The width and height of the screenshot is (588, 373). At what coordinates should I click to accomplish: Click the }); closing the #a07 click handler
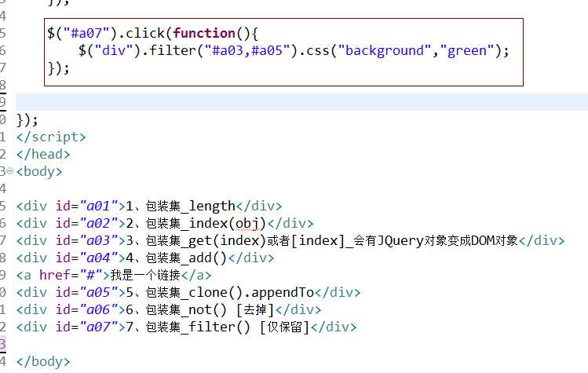pyautogui.click(x=59, y=68)
